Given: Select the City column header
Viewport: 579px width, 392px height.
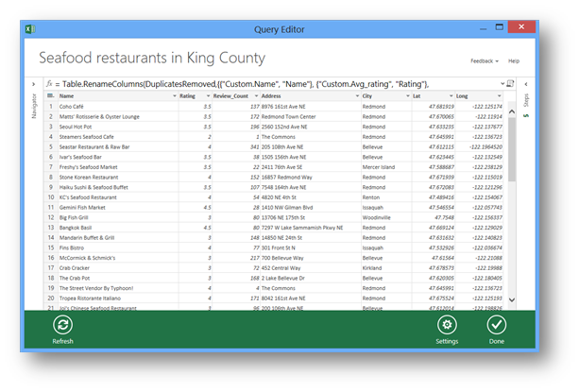Looking at the screenshot, I should click(386, 96).
